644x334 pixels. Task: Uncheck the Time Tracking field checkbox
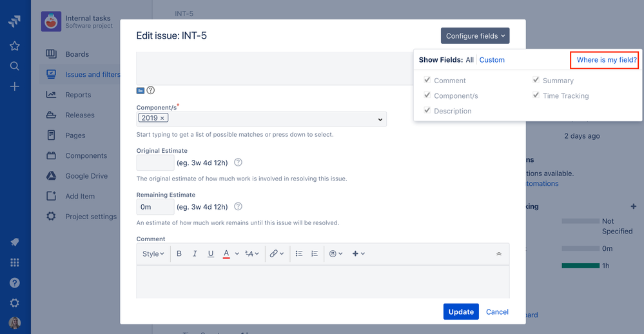pos(536,95)
